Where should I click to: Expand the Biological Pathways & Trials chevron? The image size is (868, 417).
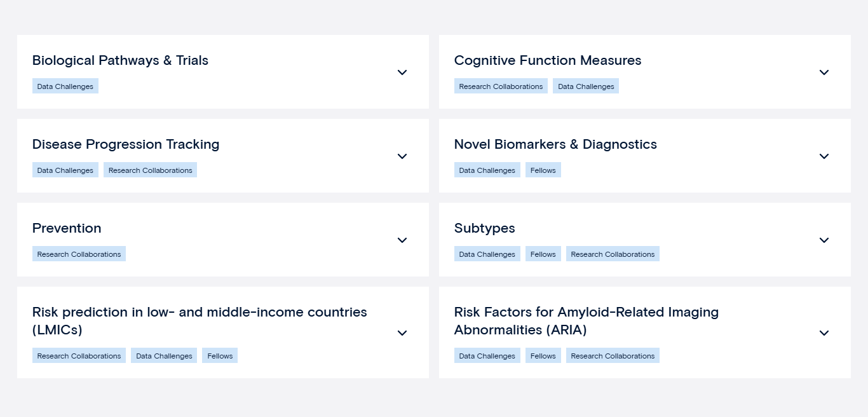[x=402, y=72]
